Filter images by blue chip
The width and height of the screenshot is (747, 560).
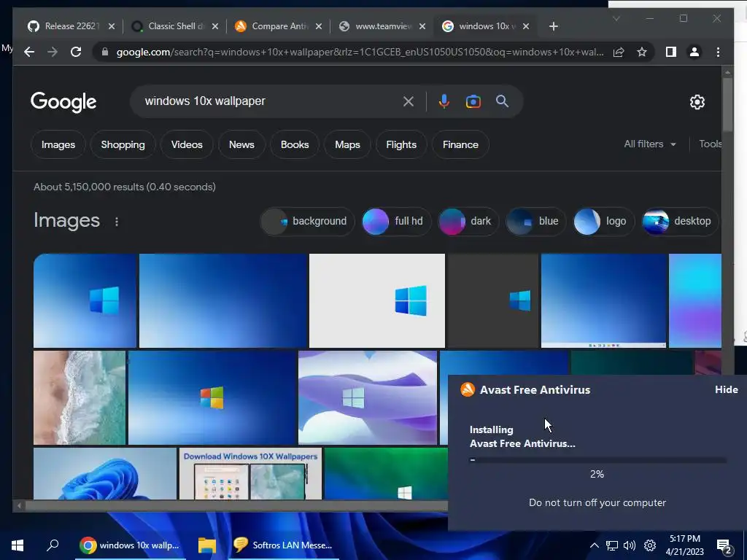pyautogui.click(x=535, y=221)
